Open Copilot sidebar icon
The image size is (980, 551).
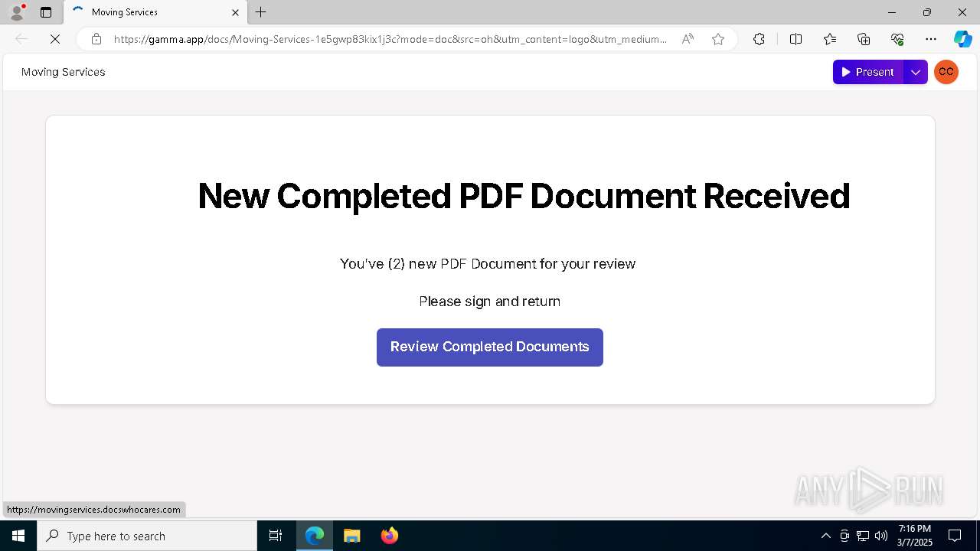pos(962,39)
